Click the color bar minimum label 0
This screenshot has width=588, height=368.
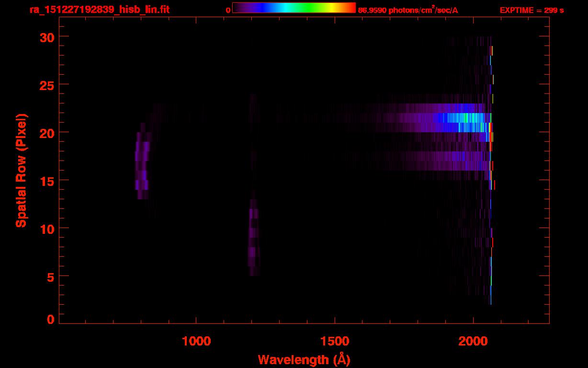tap(228, 10)
